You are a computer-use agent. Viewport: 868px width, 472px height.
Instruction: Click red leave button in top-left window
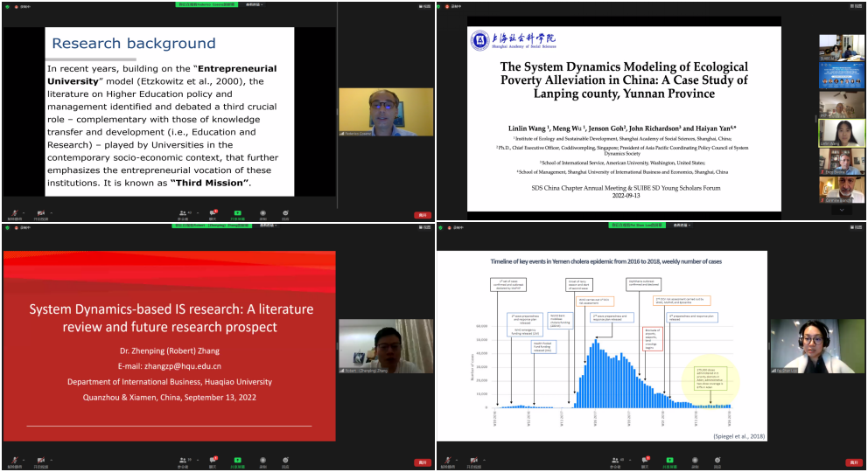tap(423, 215)
